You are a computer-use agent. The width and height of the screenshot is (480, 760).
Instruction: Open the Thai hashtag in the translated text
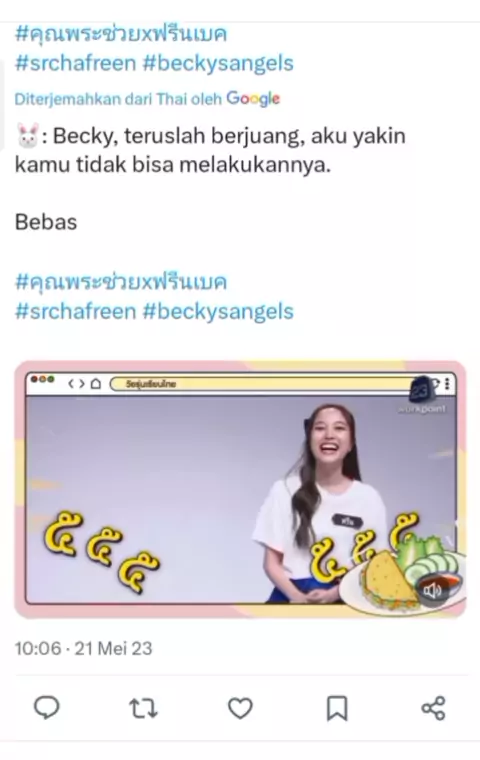point(121,282)
